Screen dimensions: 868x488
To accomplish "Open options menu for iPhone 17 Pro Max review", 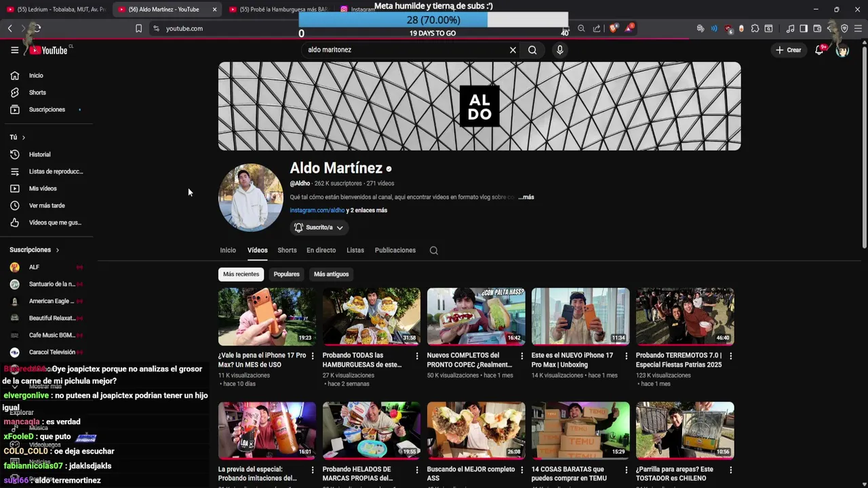I will pos(313,356).
